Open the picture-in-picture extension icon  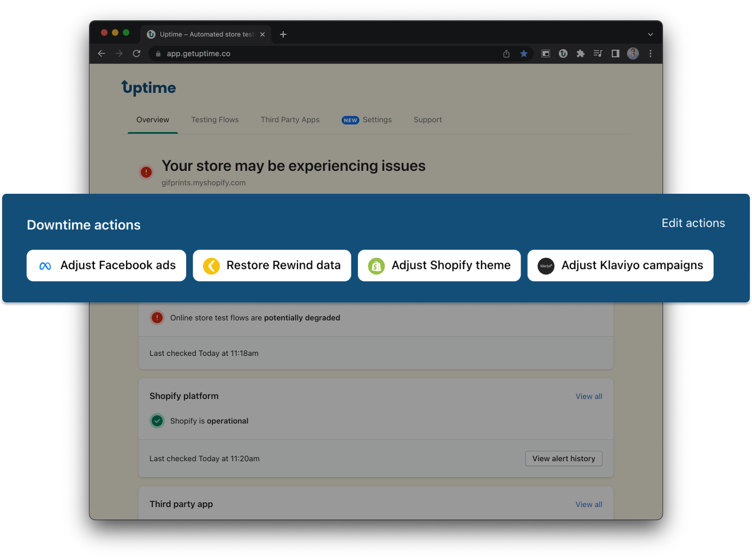coord(546,53)
